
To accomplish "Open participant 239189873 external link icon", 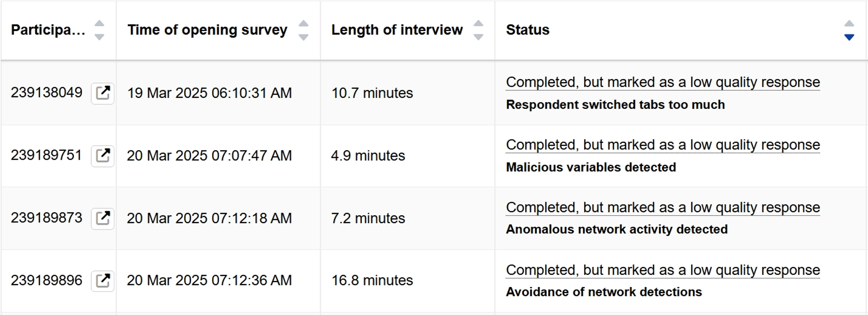I will (x=103, y=218).
